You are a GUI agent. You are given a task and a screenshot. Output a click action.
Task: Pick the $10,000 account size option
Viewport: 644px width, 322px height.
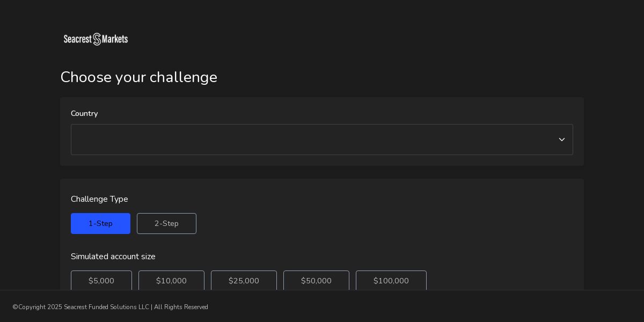coord(171,280)
